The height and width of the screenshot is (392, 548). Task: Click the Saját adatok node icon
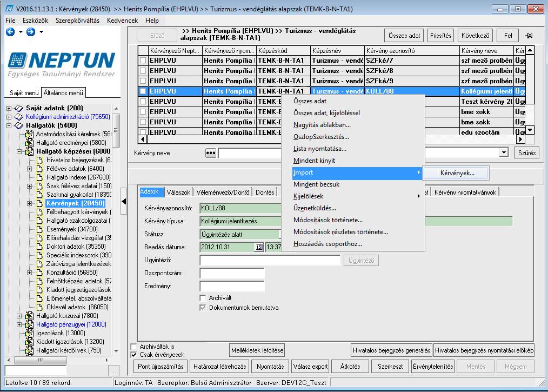pos(19,108)
